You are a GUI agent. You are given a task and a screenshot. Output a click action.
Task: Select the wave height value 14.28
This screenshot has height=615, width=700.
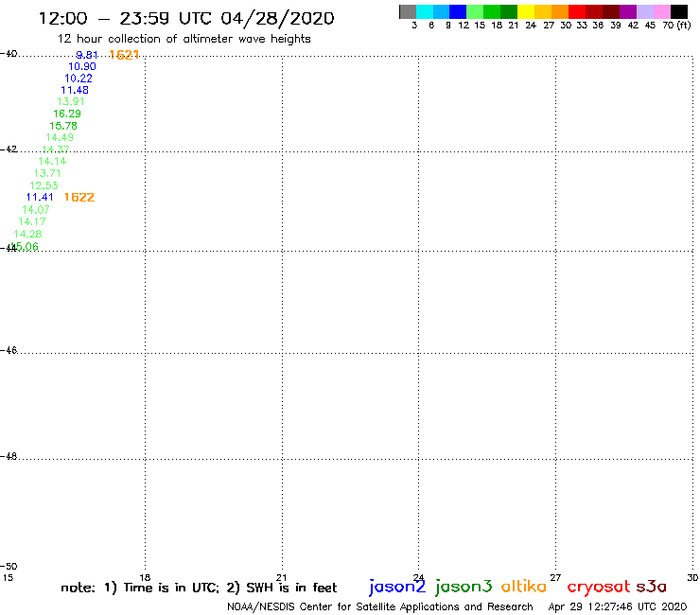coord(27,234)
